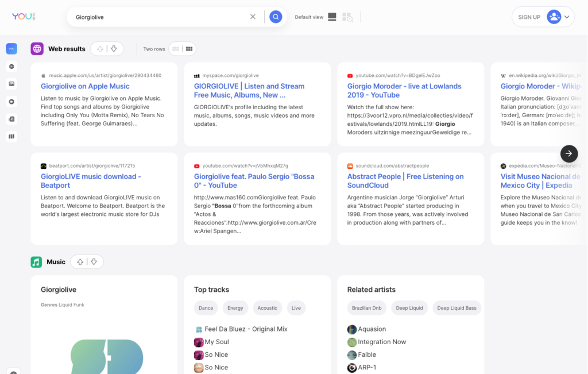
Task: Select the Acoustic tag under Top tracks
Action: [x=268, y=308]
